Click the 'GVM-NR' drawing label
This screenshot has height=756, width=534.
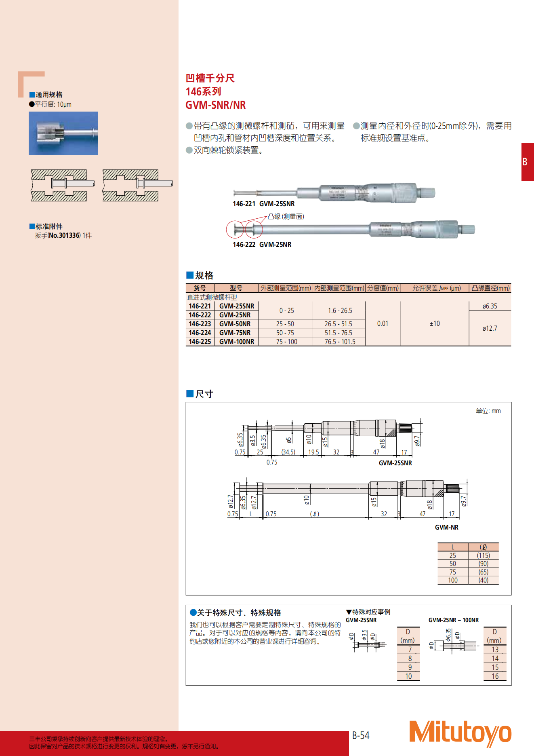(447, 527)
